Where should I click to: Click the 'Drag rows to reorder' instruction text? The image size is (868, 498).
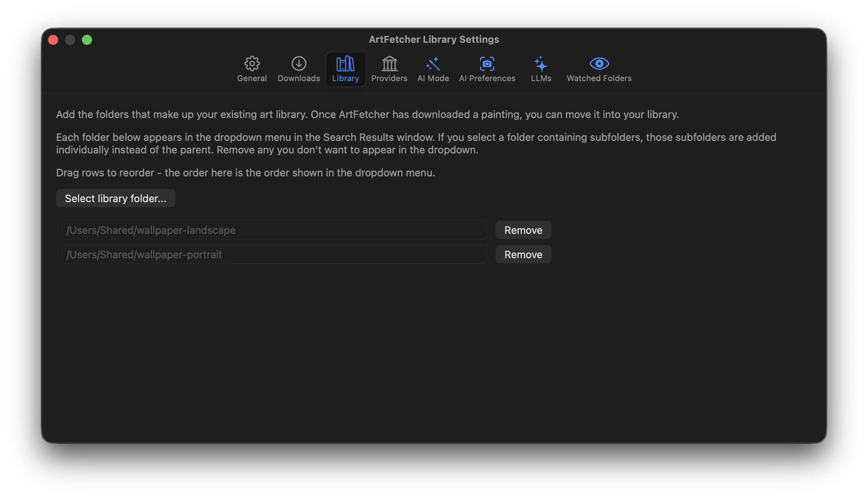246,173
